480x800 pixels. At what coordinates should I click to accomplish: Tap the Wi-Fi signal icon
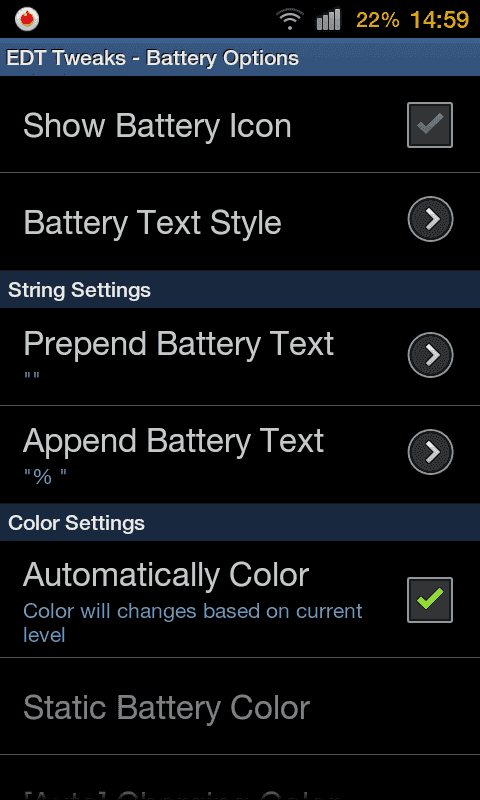coord(290,20)
